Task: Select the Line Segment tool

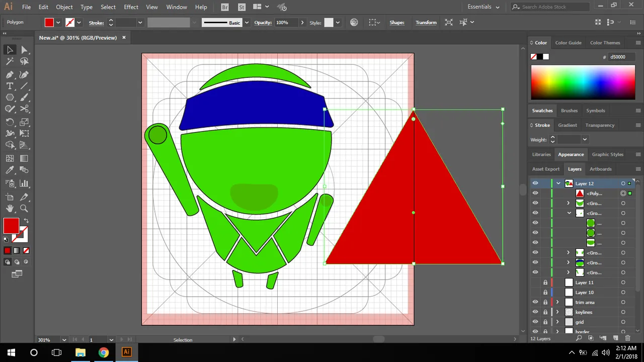Action: pyautogui.click(x=24, y=86)
